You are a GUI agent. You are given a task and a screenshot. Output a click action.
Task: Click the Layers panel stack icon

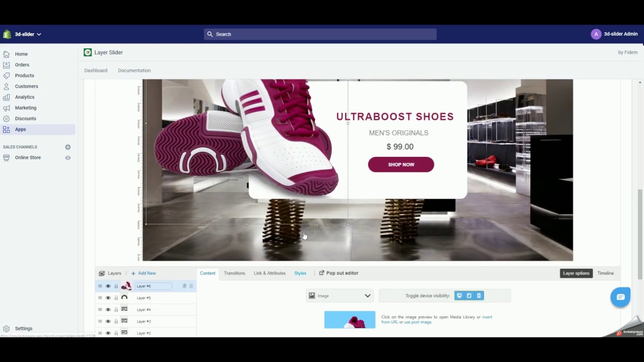click(x=102, y=274)
